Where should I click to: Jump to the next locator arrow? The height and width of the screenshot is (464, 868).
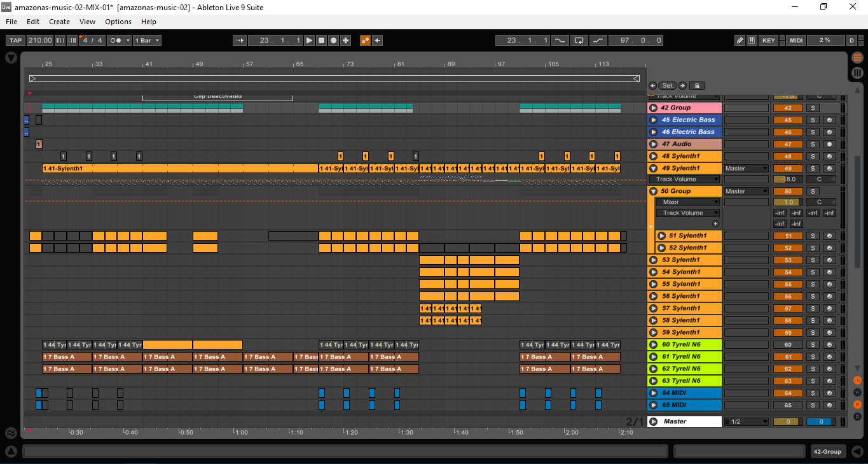(x=682, y=85)
